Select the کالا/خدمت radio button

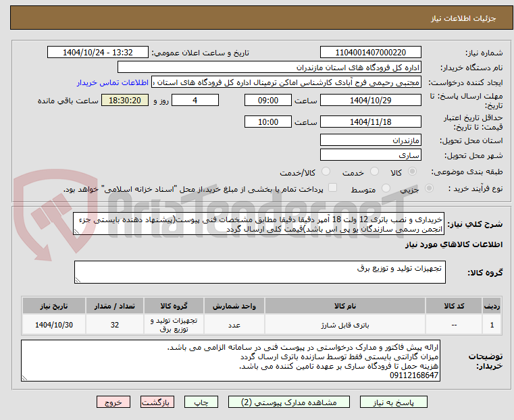(326, 172)
